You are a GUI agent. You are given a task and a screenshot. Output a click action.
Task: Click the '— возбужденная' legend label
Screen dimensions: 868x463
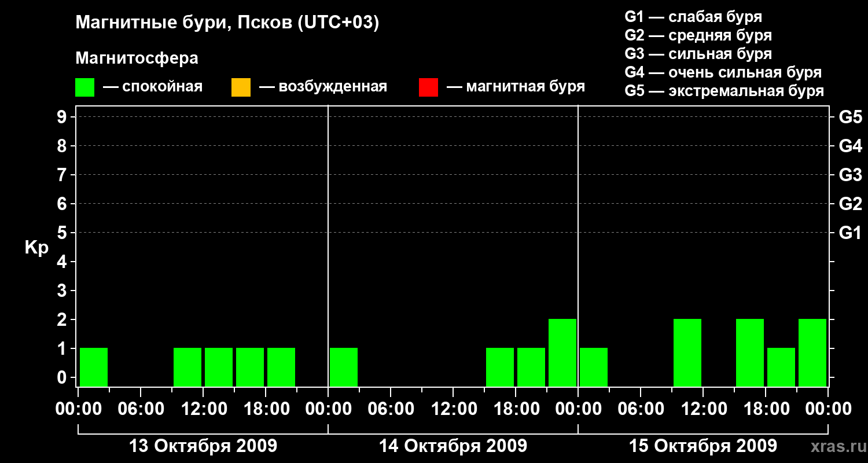[x=323, y=87]
